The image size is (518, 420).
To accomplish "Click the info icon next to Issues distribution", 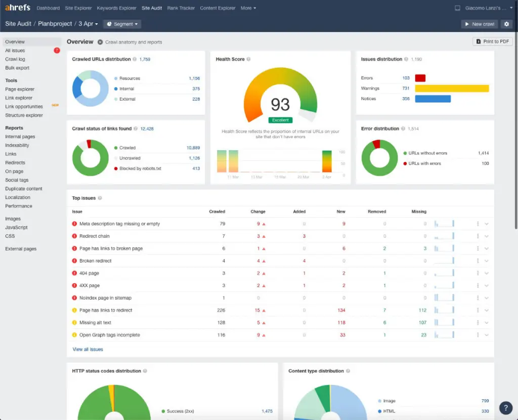I will pos(406,59).
